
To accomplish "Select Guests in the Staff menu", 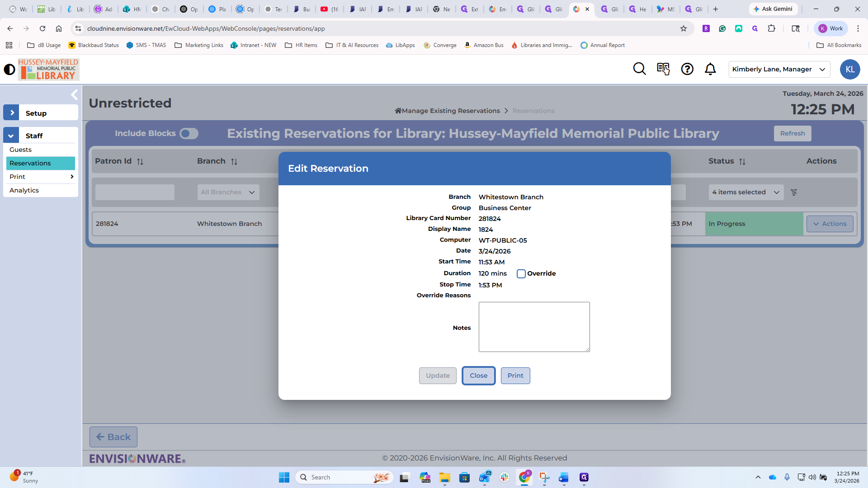I will [21, 150].
